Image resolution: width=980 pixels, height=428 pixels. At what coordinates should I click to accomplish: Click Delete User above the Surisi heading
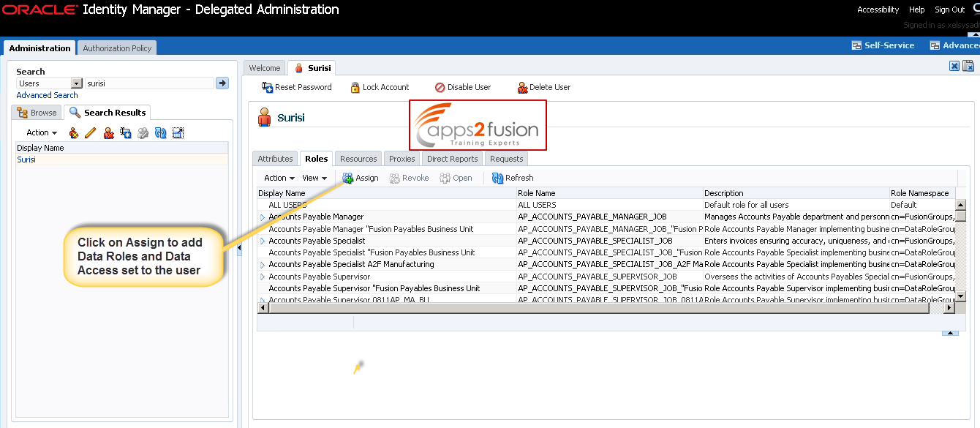click(544, 87)
